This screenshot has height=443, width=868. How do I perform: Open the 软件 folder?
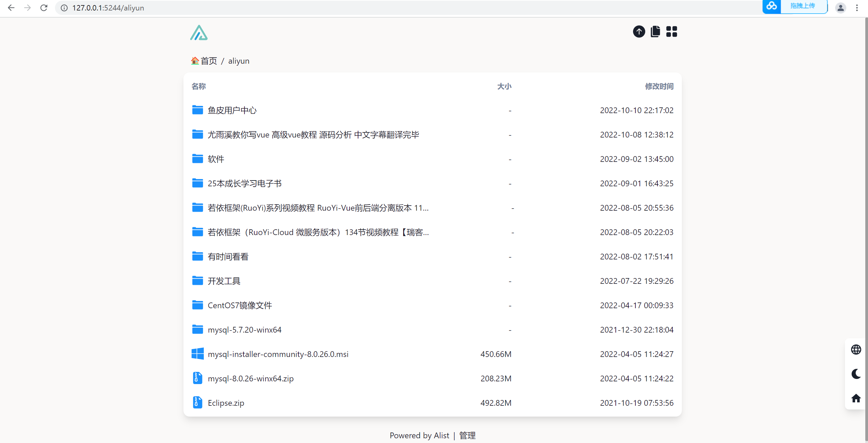pyautogui.click(x=216, y=159)
